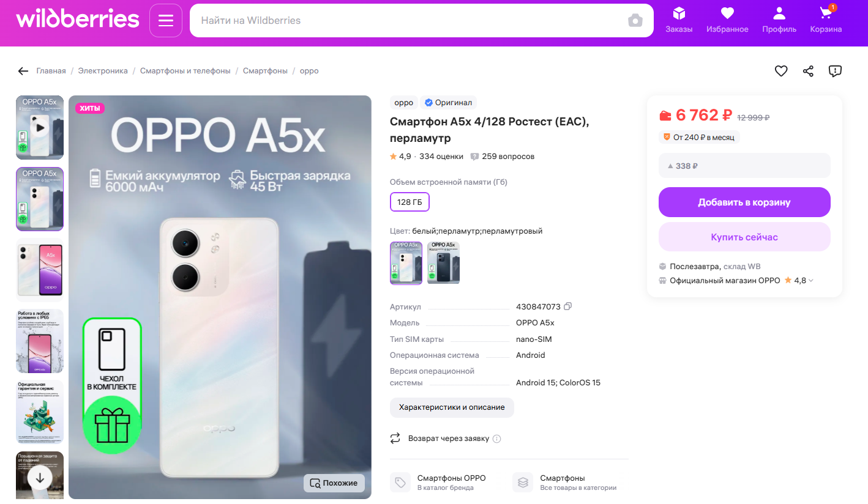The width and height of the screenshot is (868, 504).
Task: Click Купить сейчас button
Action: tap(744, 237)
